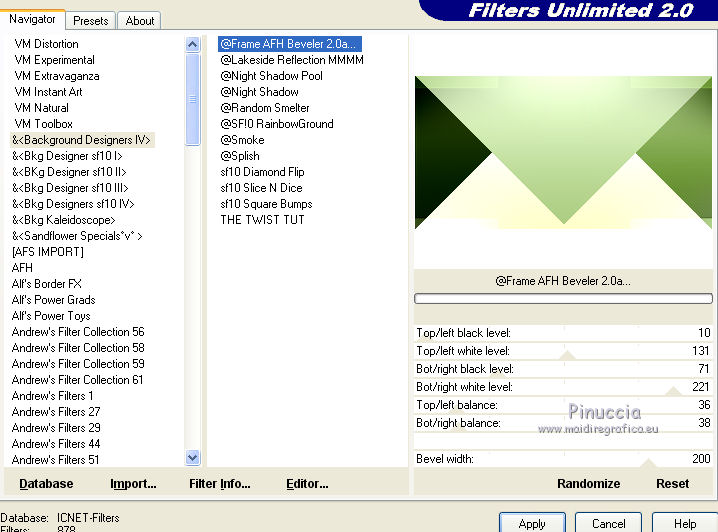
Task: Choose the @Splish filter
Action: coord(240,156)
